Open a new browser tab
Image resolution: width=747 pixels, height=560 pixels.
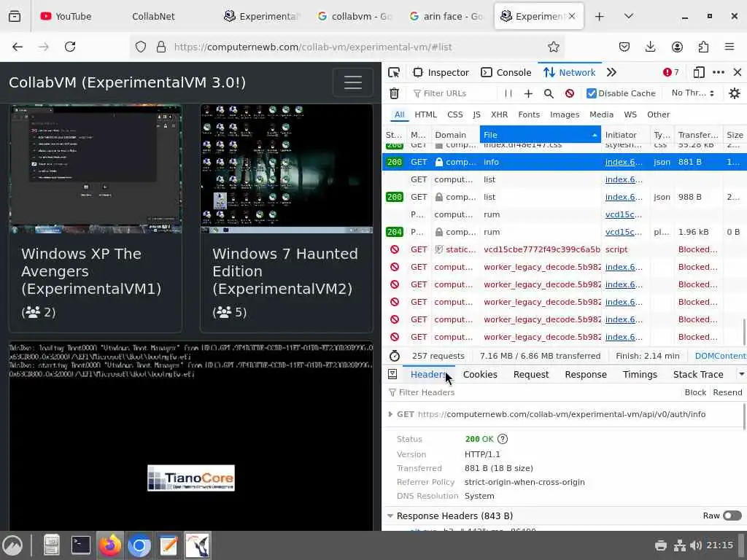(600, 16)
